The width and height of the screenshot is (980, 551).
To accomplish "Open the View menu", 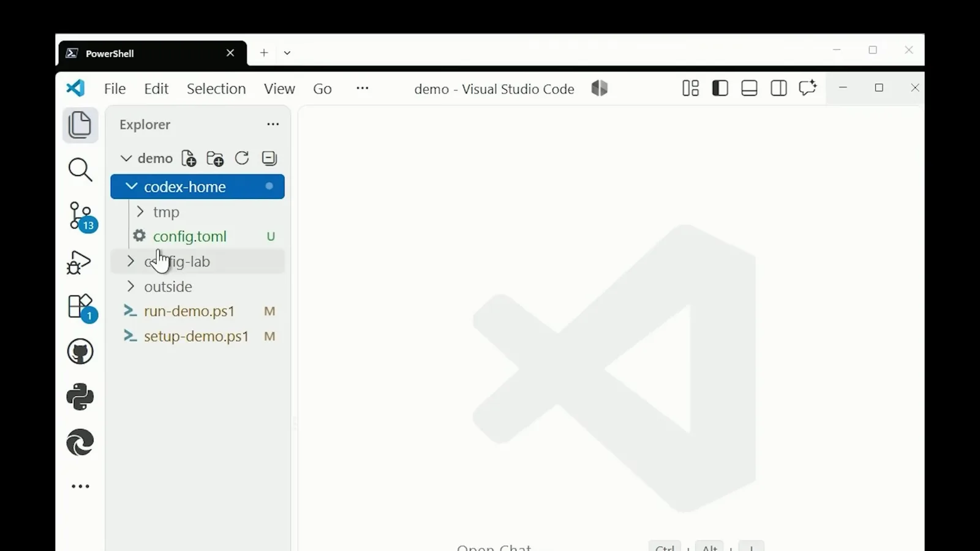I will 279,89.
